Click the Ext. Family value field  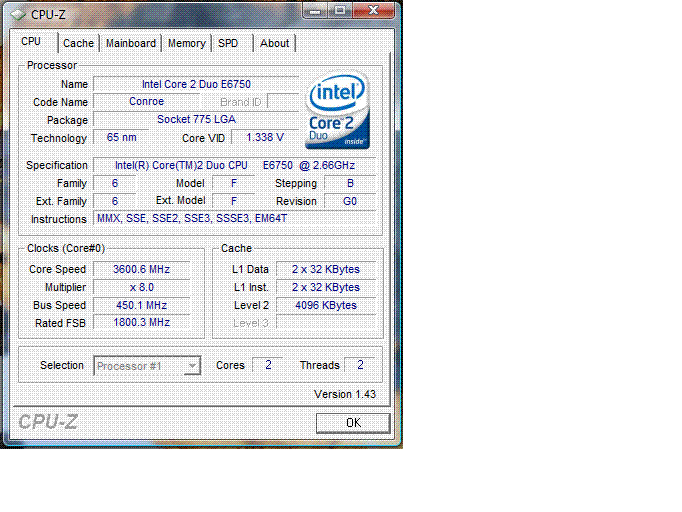tap(115, 201)
